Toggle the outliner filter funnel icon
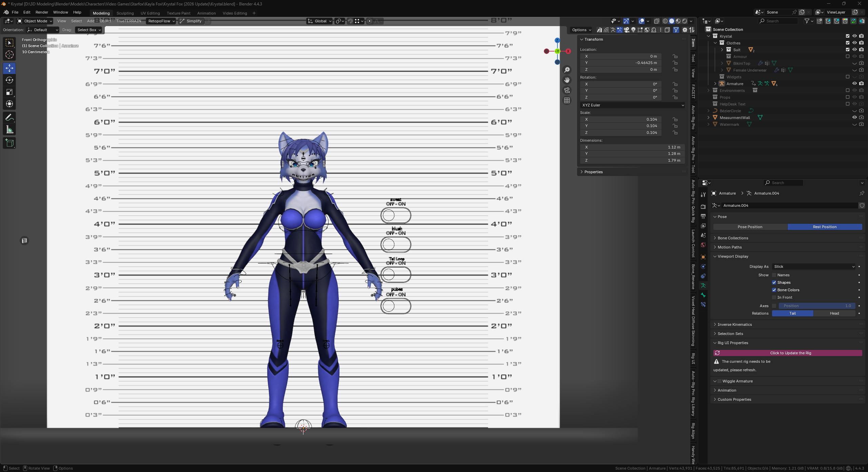 pos(807,21)
